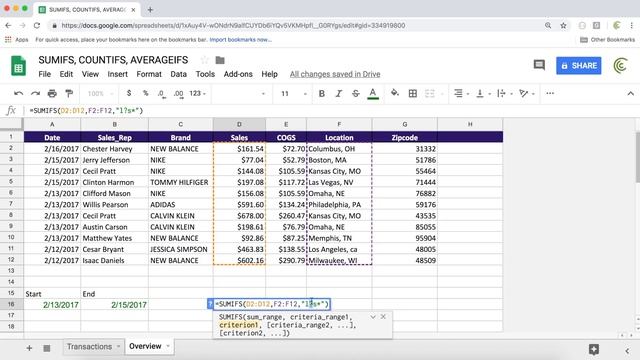Open the Add-ons menu
This screenshot has width=640, height=360.
coord(238,74)
